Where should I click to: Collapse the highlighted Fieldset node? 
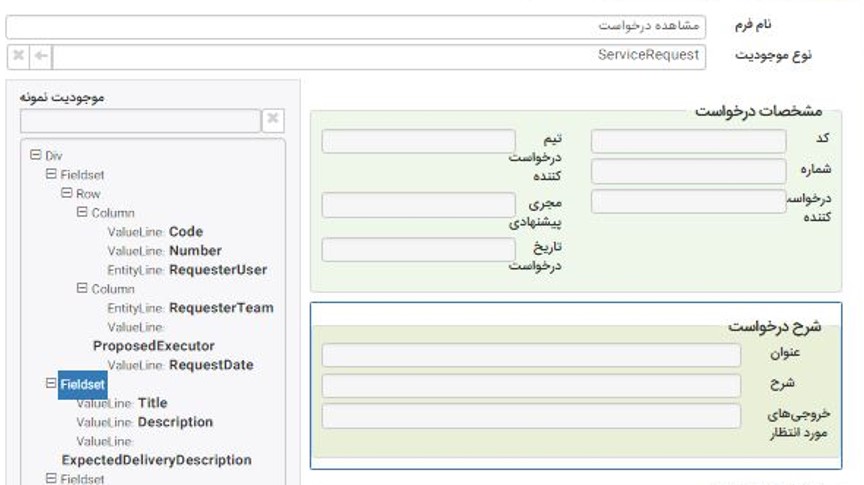click(x=51, y=384)
